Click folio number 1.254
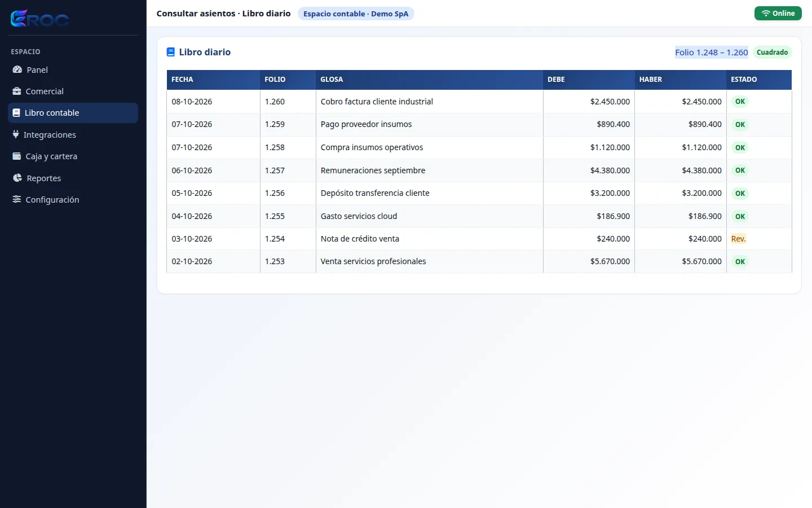The width and height of the screenshot is (812, 508). 275,239
